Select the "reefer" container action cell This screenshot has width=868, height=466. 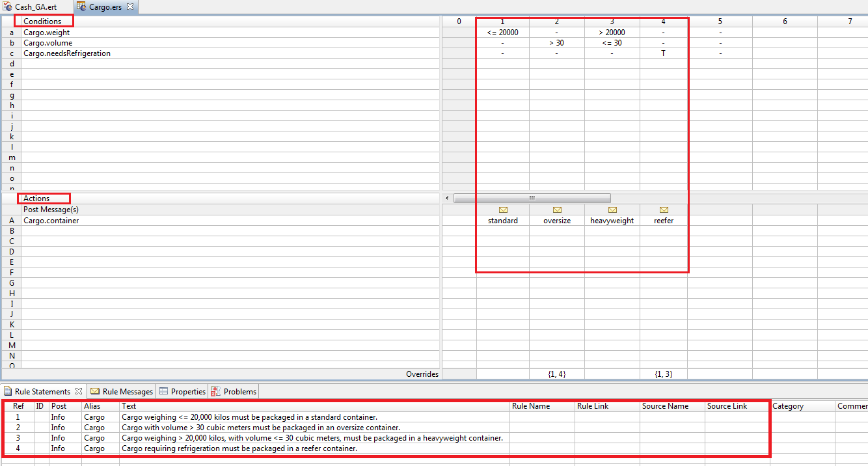(664, 221)
